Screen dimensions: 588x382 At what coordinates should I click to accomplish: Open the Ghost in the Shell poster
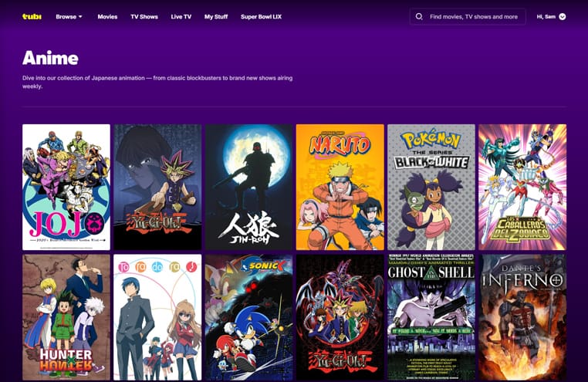(431, 317)
